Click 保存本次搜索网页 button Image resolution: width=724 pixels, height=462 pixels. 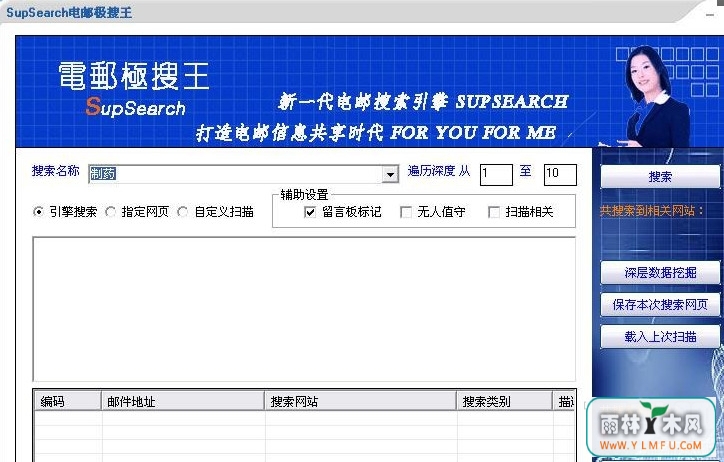point(660,305)
